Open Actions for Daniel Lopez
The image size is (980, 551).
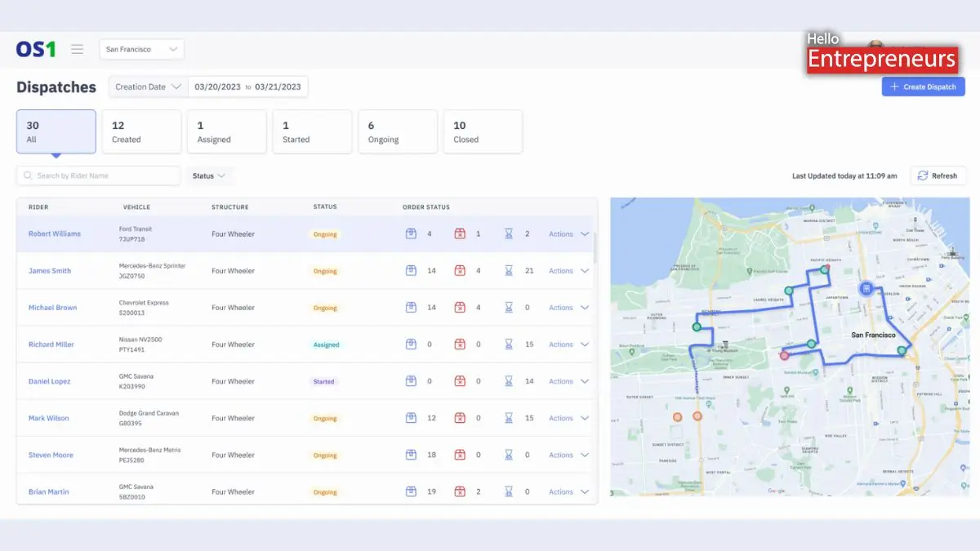pos(561,381)
